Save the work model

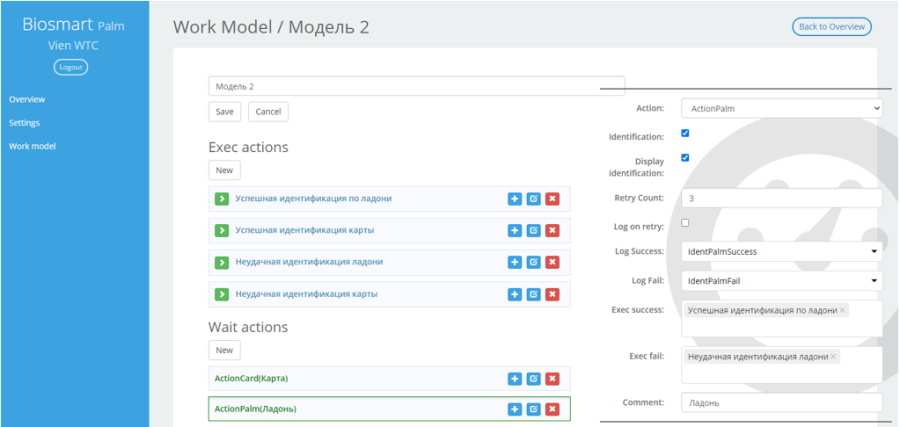click(224, 112)
